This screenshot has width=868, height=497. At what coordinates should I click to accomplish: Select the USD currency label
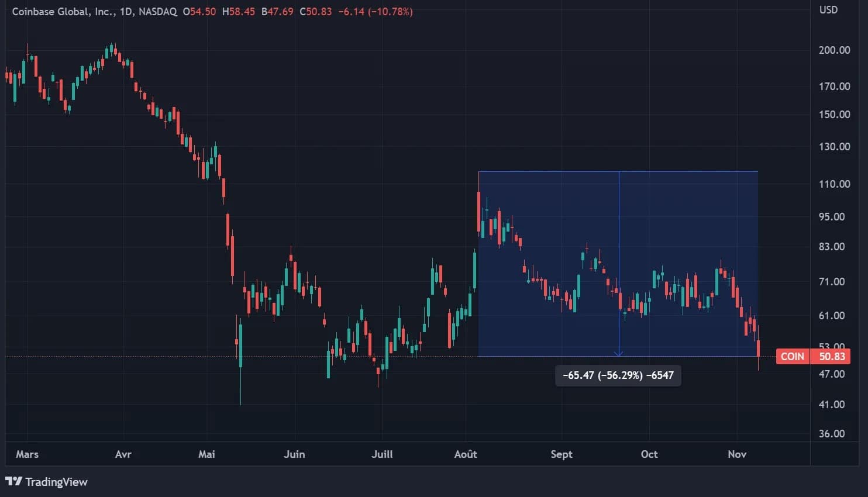tap(828, 10)
